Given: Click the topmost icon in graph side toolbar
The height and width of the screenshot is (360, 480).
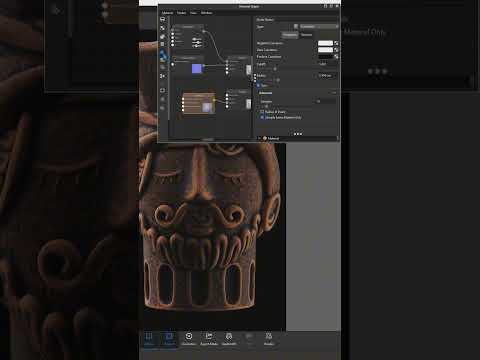Looking at the screenshot, I should (x=163, y=19).
